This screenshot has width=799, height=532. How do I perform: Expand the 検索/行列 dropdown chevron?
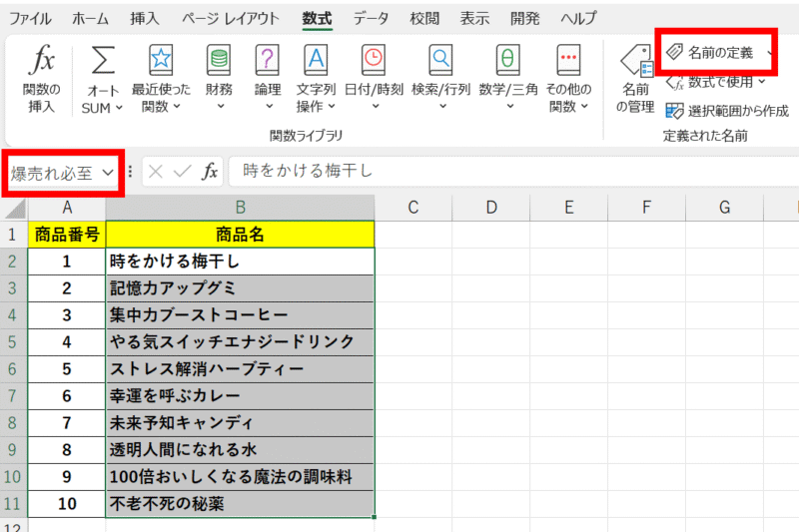[x=442, y=107]
